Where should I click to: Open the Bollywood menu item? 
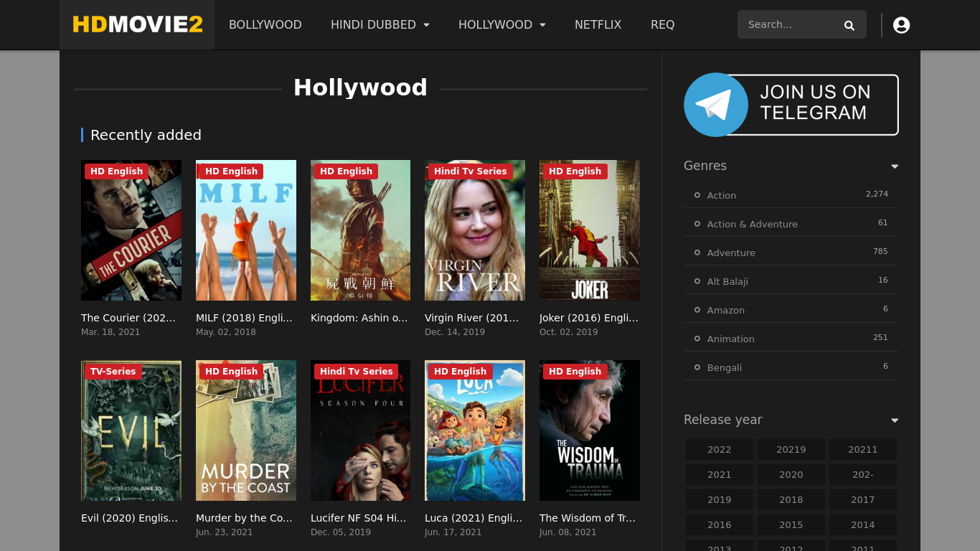265,24
